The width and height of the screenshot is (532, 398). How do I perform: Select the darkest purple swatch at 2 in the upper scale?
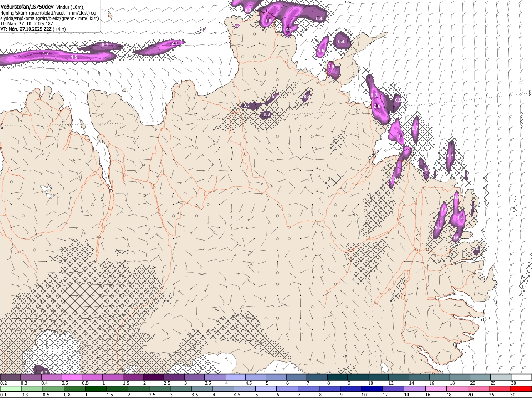click(x=153, y=377)
